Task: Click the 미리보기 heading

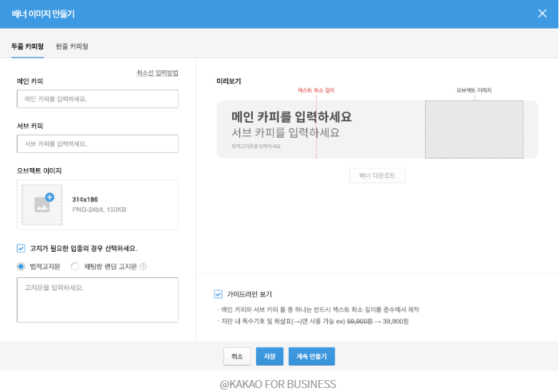Action: tap(229, 81)
